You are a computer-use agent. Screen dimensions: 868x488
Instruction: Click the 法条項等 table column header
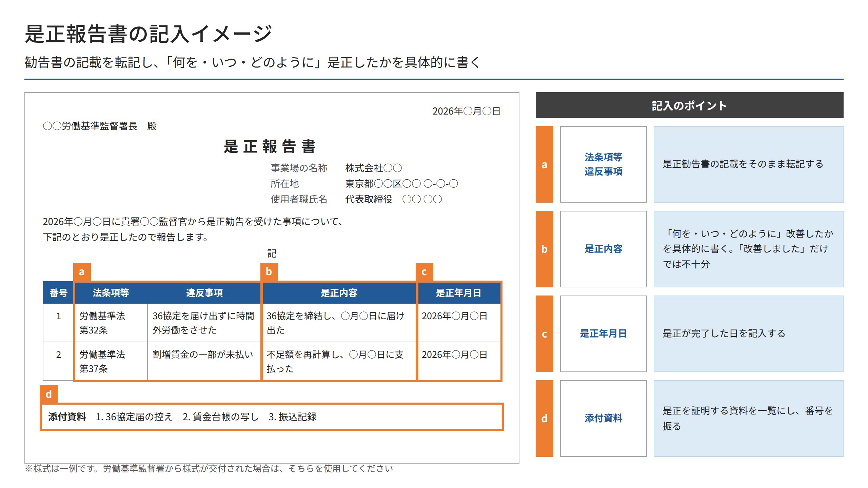point(111,292)
